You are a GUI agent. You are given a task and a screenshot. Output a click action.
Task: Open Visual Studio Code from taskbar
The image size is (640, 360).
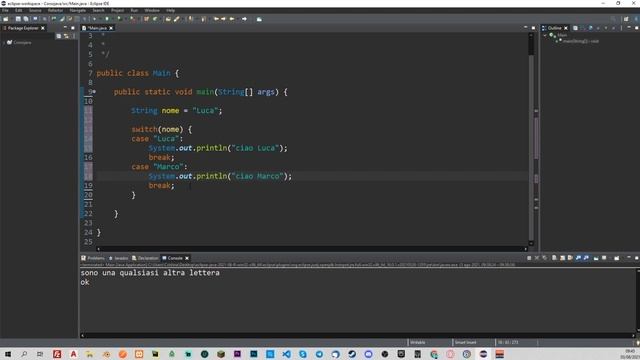(x=287, y=354)
